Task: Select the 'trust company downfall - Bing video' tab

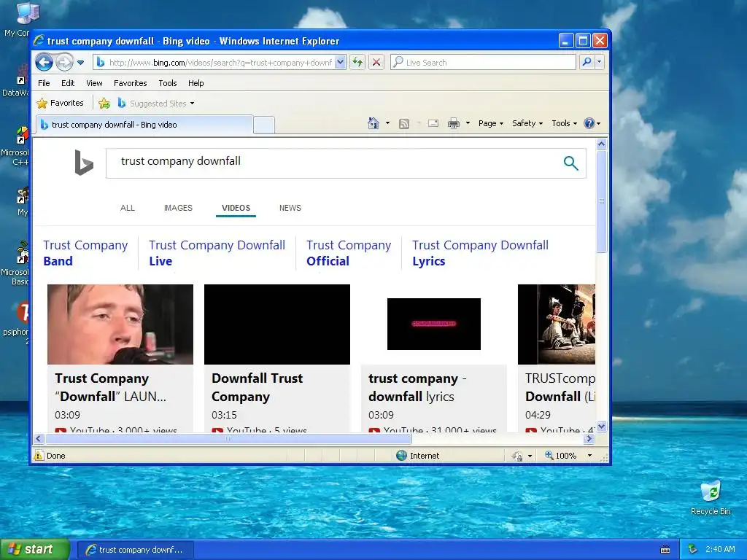Action: point(144,125)
